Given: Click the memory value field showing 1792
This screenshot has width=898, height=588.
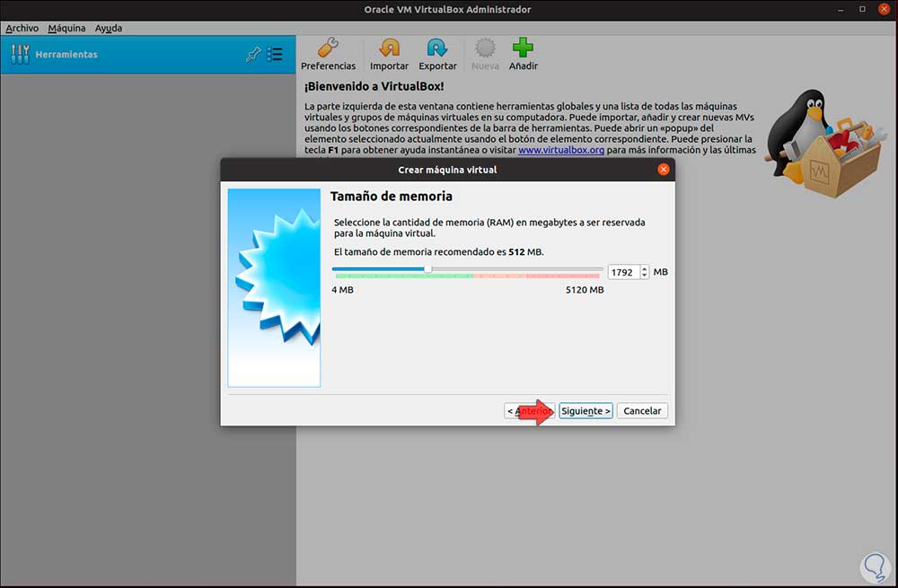Looking at the screenshot, I should click(x=624, y=273).
